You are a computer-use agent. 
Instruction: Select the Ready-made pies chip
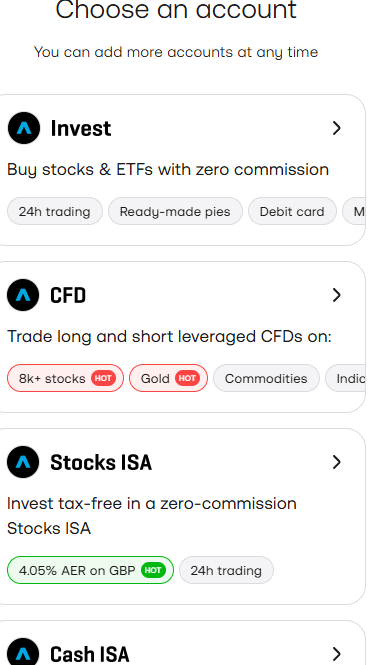pyautogui.click(x=175, y=211)
